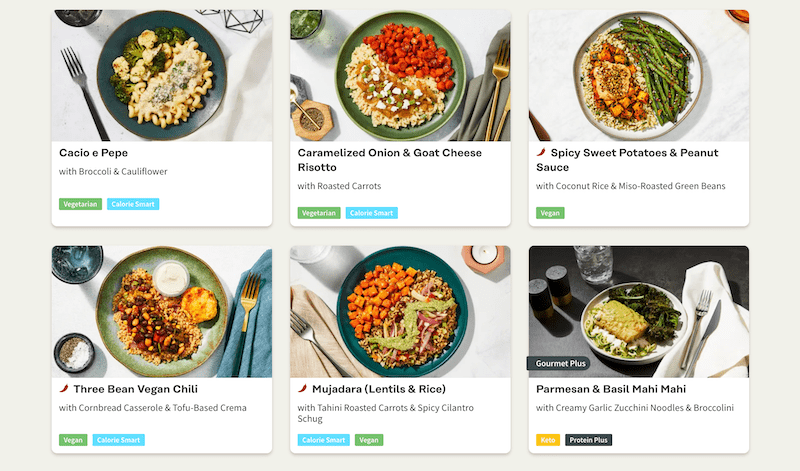This screenshot has width=800, height=471.
Task: Select the Protein Plus tag
Action: click(x=589, y=440)
